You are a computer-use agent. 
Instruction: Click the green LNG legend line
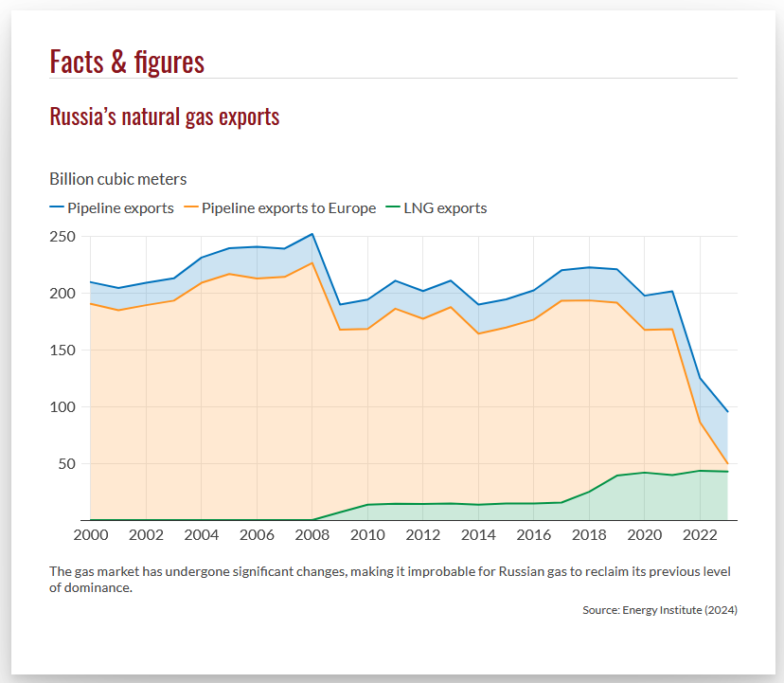(x=394, y=207)
